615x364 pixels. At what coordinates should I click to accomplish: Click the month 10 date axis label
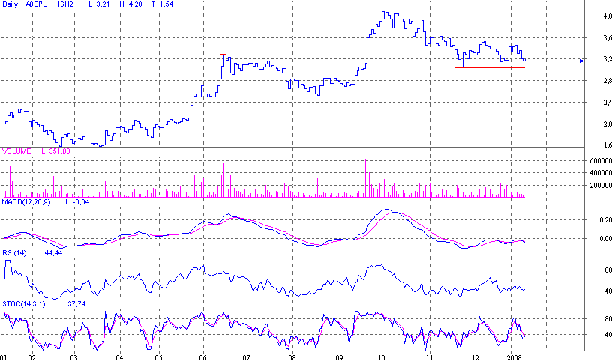click(x=382, y=358)
